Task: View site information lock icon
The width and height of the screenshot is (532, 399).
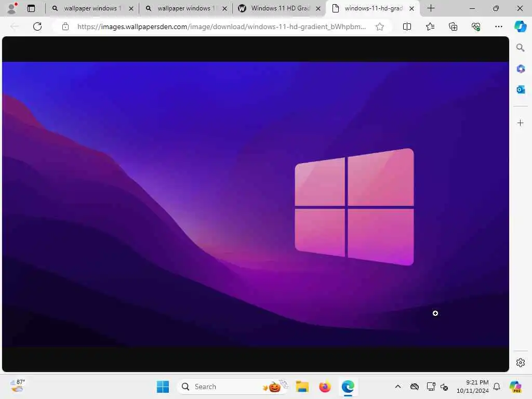Action: [65, 26]
